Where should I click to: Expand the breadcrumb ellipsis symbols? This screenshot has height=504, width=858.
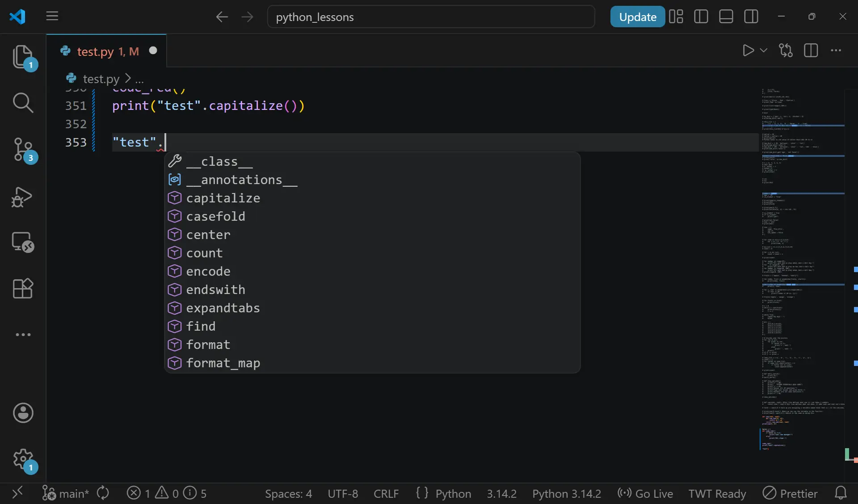(x=139, y=80)
